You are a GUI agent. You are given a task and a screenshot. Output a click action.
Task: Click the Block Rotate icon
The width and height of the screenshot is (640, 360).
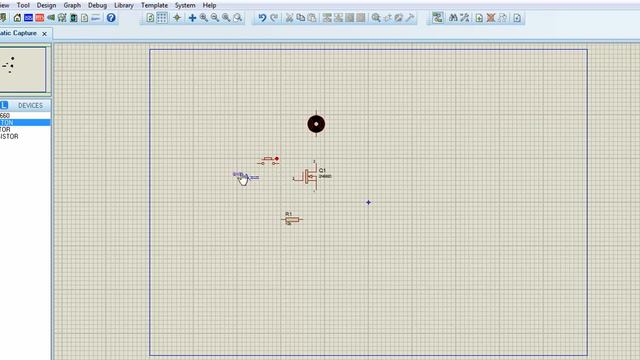pos(350,18)
